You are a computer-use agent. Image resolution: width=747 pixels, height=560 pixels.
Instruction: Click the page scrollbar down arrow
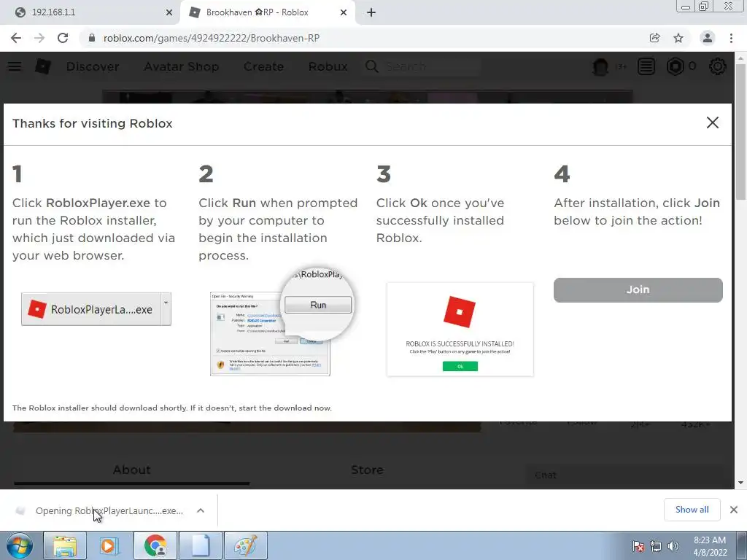(x=740, y=483)
